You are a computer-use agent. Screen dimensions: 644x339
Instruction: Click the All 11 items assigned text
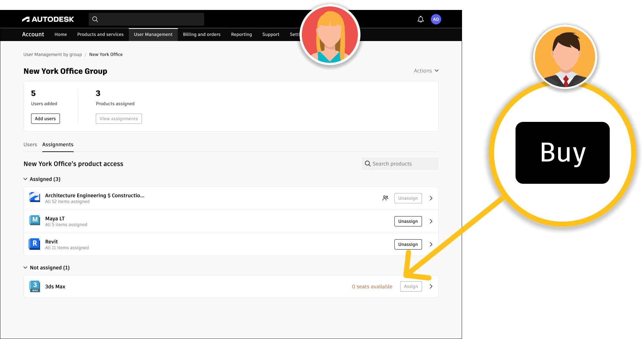click(x=67, y=248)
